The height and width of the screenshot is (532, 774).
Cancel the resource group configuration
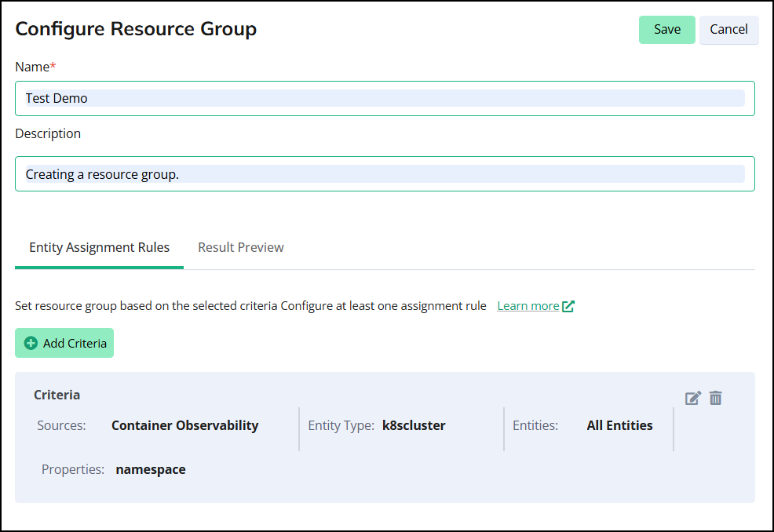point(728,30)
